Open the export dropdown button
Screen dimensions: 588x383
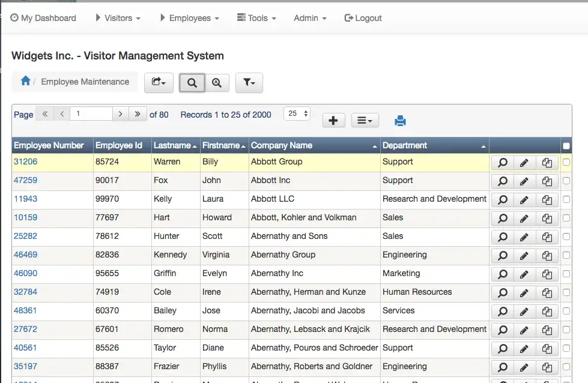point(159,83)
